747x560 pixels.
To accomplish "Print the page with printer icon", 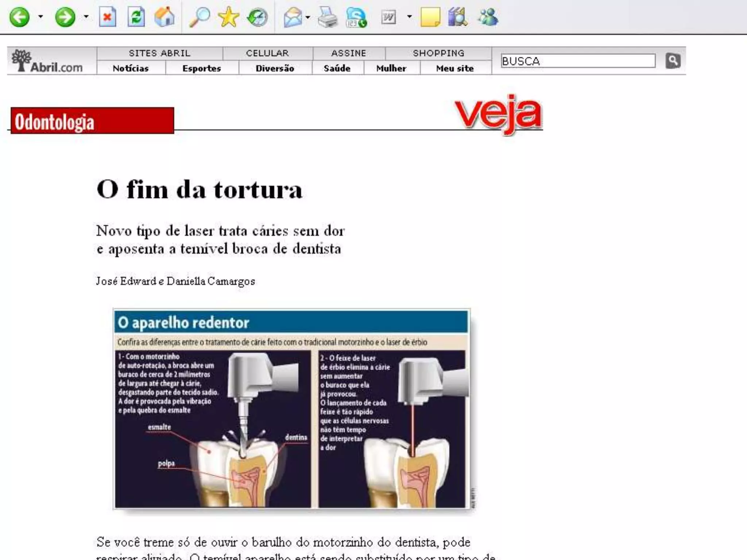I will click(328, 17).
